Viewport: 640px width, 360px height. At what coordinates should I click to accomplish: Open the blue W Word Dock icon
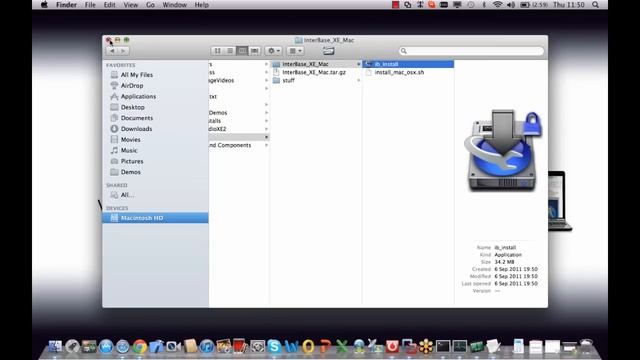[291, 347]
